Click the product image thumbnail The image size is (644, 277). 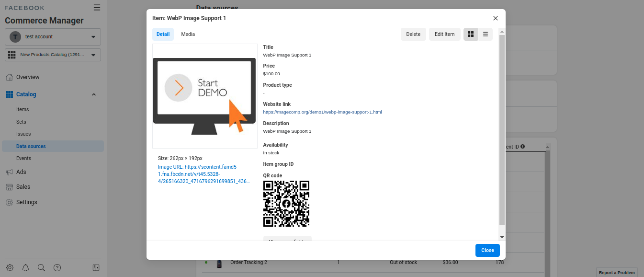[204, 96]
